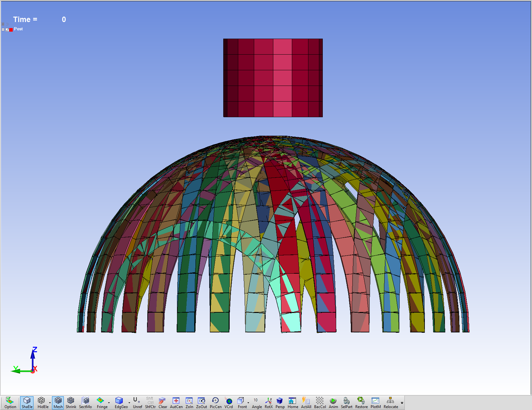
Task: Open toolbar overflow options arrow
Action: click(402, 403)
